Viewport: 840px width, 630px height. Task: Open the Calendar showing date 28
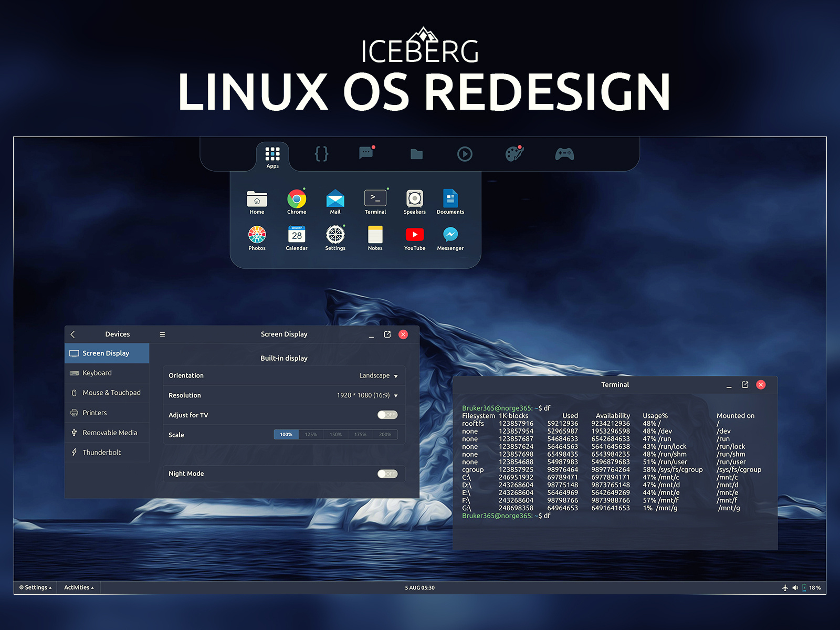(296, 235)
